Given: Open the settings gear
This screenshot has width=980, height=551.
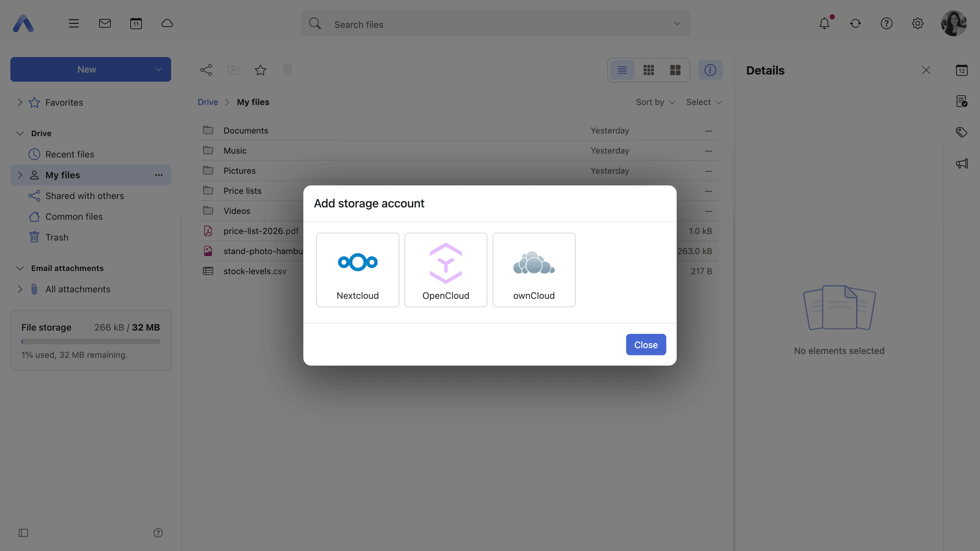Looking at the screenshot, I should click(917, 24).
